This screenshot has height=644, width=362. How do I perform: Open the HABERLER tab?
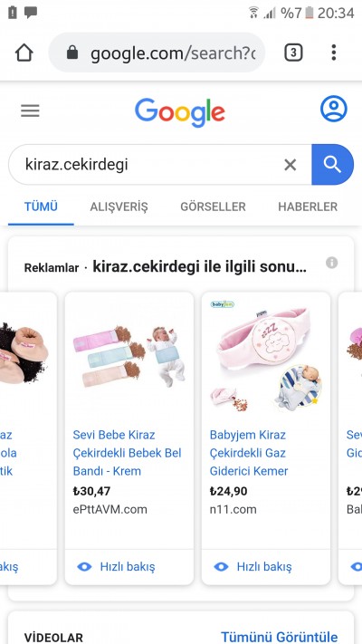308,207
